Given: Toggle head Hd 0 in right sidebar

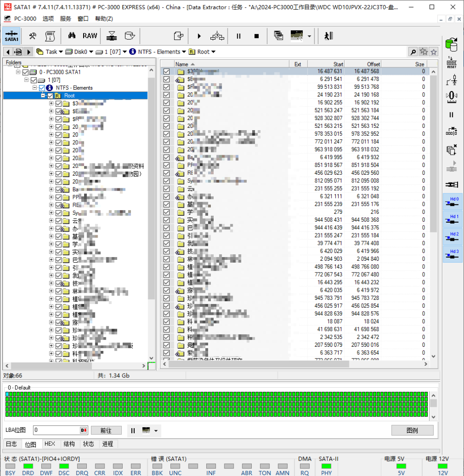Looking at the screenshot, I should point(451,202).
